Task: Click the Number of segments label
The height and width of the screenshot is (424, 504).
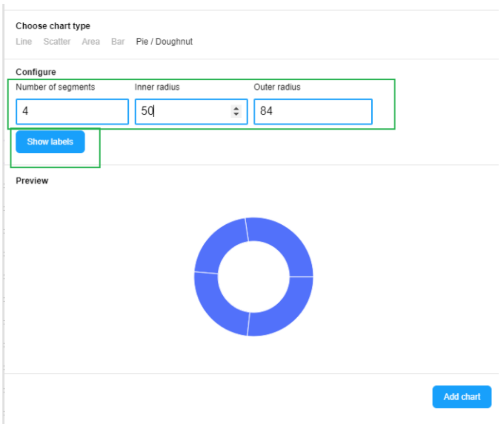Action: pyautogui.click(x=55, y=87)
